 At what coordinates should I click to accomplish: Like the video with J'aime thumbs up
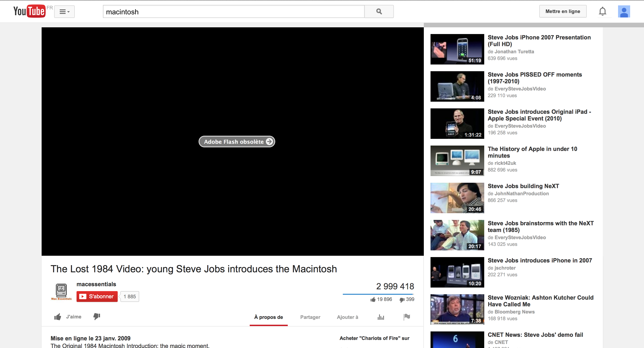68,317
